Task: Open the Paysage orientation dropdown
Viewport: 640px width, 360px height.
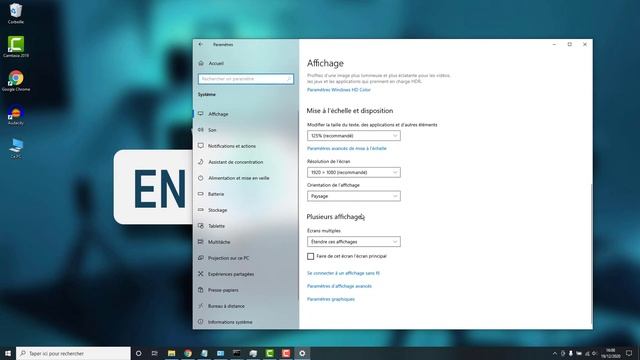Action: pos(353,196)
